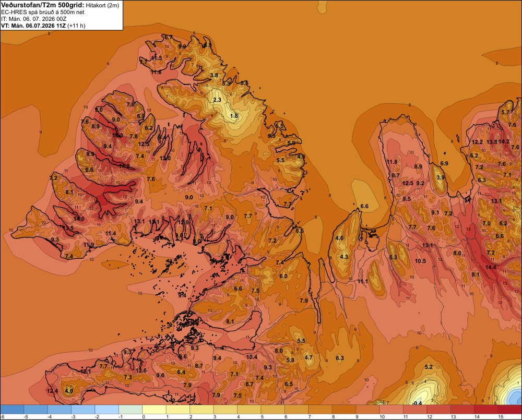
Task: Select the 10.5 temperature reading
Action: click(x=420, y=261)
